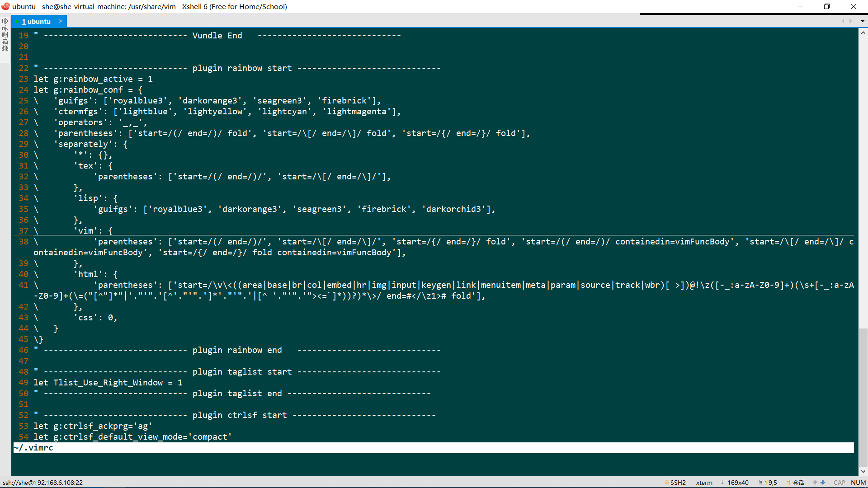Click the Xshell application icon in title bar
This screenshot has height=488, width=868.
pyautogui.click(x=6, y=6)
